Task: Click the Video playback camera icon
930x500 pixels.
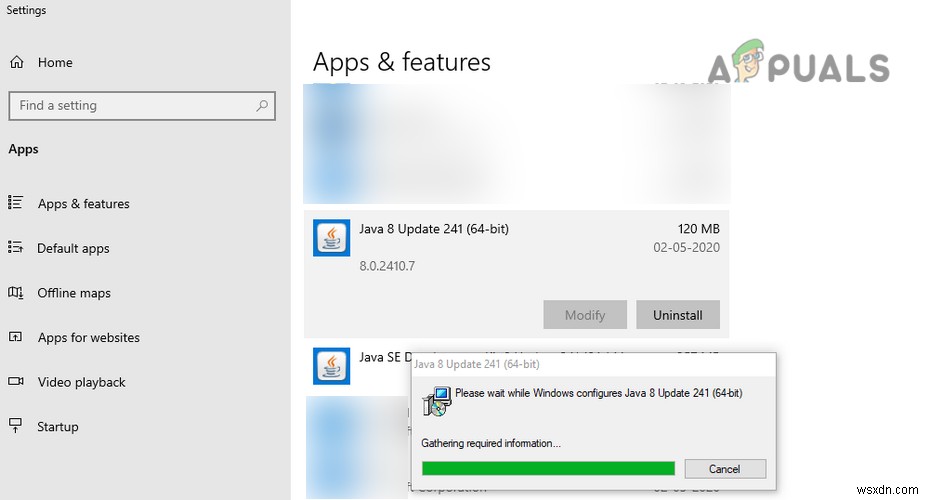Action: click(16, 381)
